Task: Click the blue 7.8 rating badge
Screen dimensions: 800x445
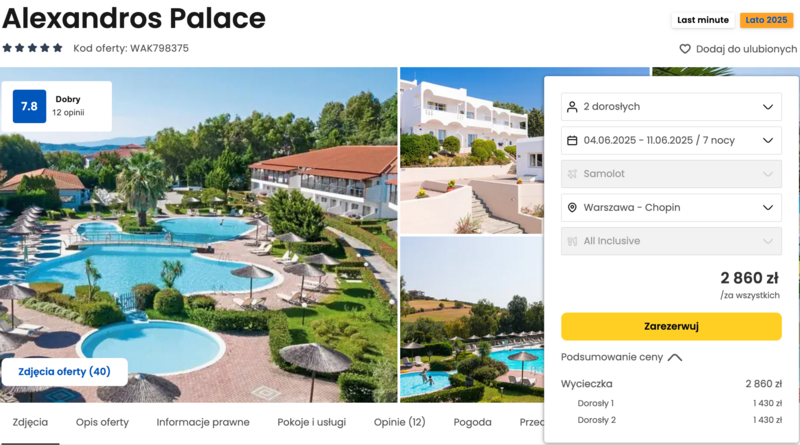Action: pos(29,106)
